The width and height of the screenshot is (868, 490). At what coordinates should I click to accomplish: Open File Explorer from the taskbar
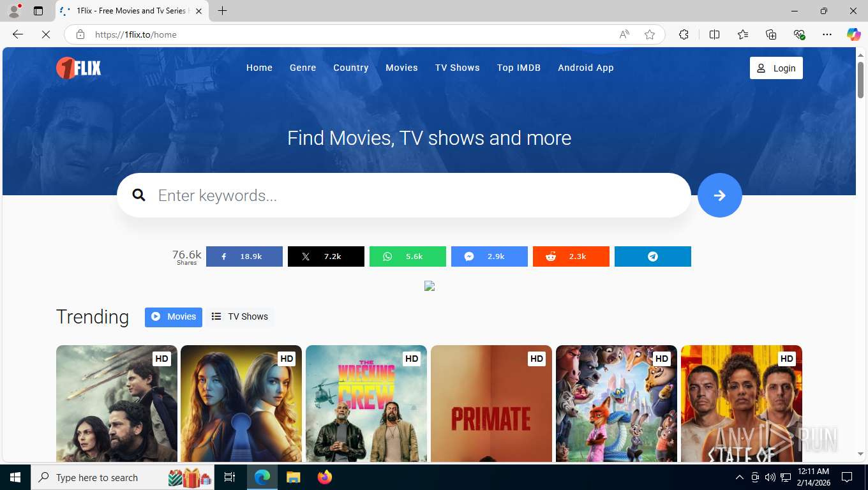click(x=293, y=477)
